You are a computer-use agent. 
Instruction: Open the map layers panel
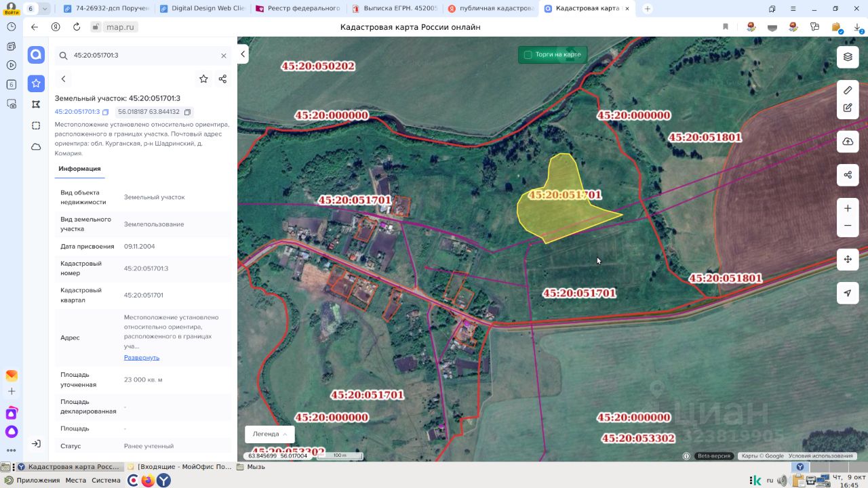point(848,57)
